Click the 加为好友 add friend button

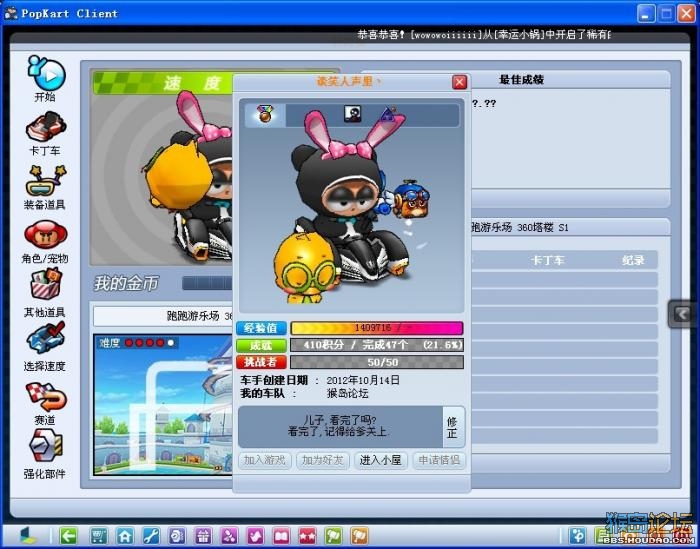[x=323, y=460]
